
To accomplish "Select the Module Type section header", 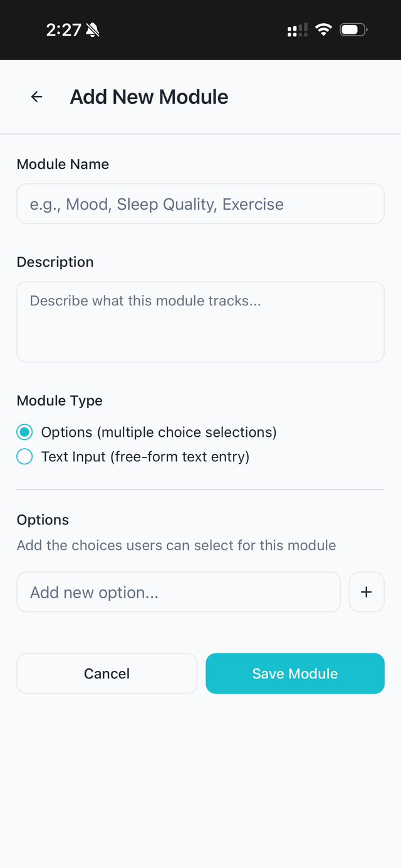I will (x=59, y=401).
